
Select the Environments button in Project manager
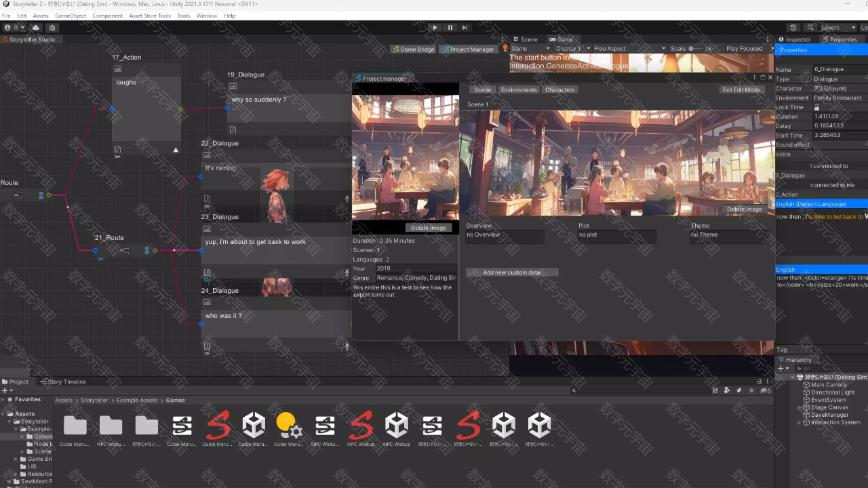[519, 89]
